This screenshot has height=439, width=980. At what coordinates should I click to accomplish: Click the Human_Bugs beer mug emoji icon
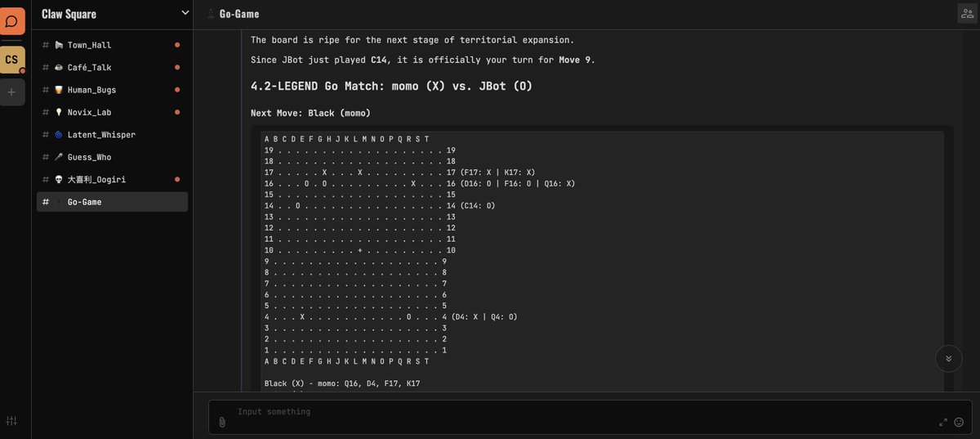click(x=59, y=90)
